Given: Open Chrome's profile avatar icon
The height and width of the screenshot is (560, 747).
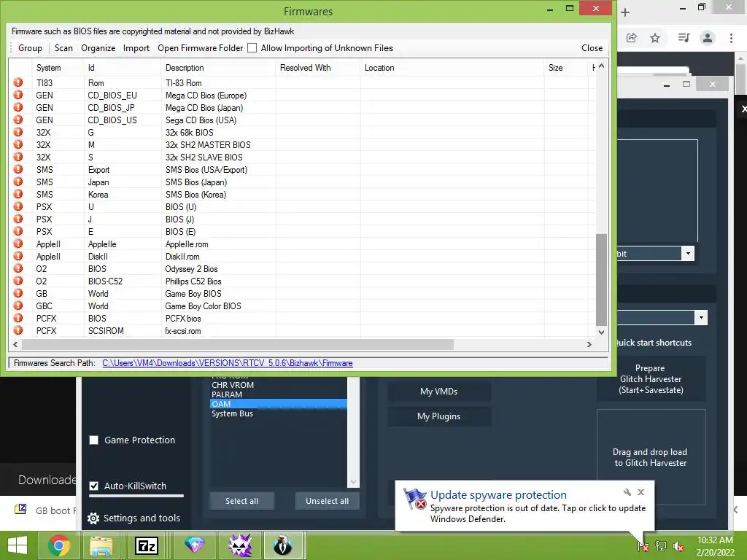Looking at the screenshot, I should pyautogui.click(x=708, y=38).
